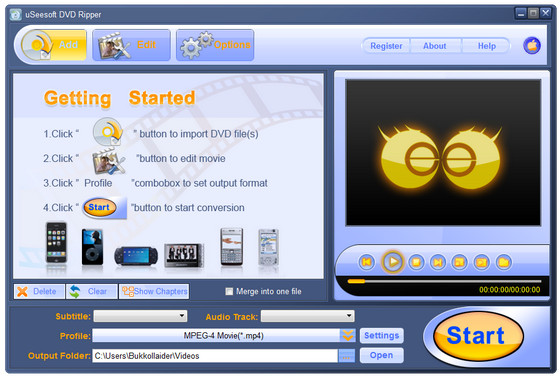560x378 pixels.
Task: Click the playback progress slider
Action: point(444,281)
